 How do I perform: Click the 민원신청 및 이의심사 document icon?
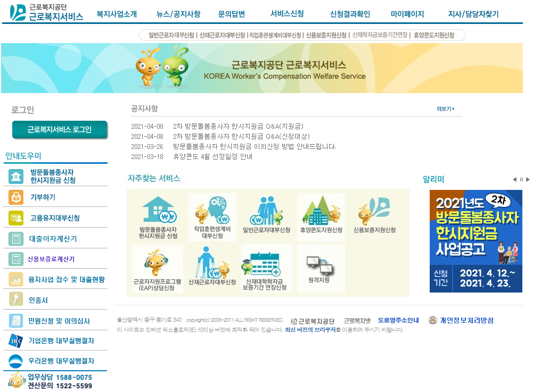point(16,321)
